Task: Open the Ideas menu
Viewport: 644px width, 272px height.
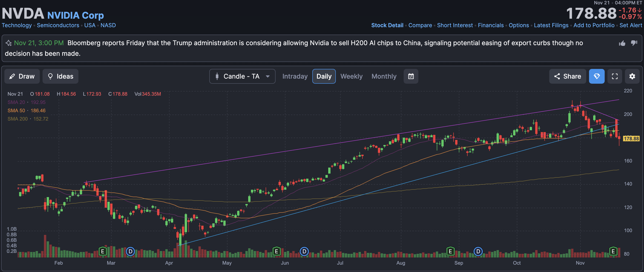Action: 60,76
